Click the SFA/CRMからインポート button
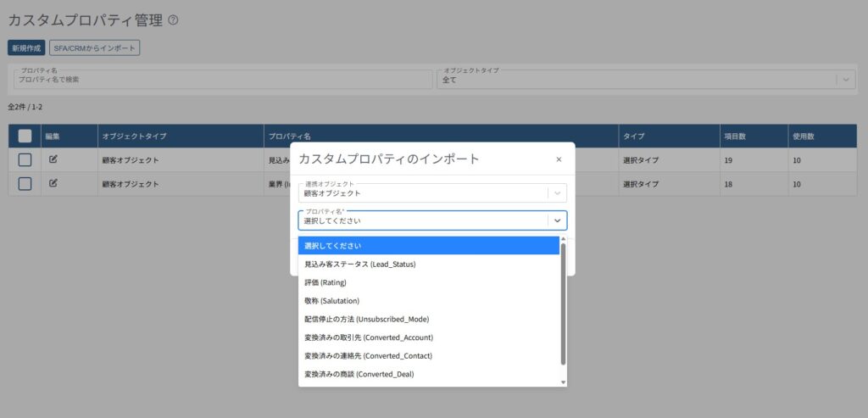Viewport: 868px width, 418px height. [x=94, y=48]
